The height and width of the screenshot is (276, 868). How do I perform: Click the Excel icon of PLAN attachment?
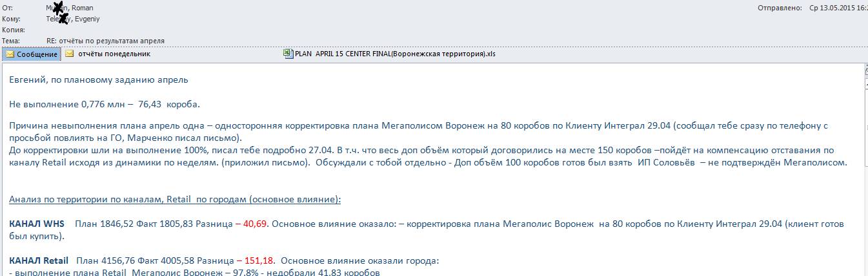(288, 54)
